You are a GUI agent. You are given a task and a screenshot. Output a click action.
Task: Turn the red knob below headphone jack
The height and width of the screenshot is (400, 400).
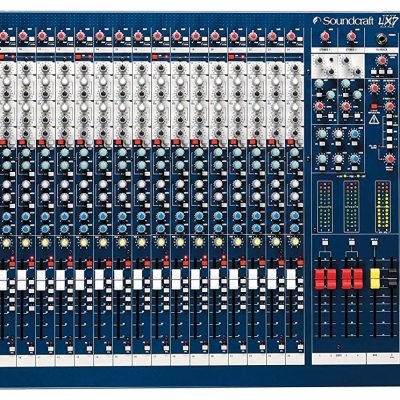click(x=382, y=61)
